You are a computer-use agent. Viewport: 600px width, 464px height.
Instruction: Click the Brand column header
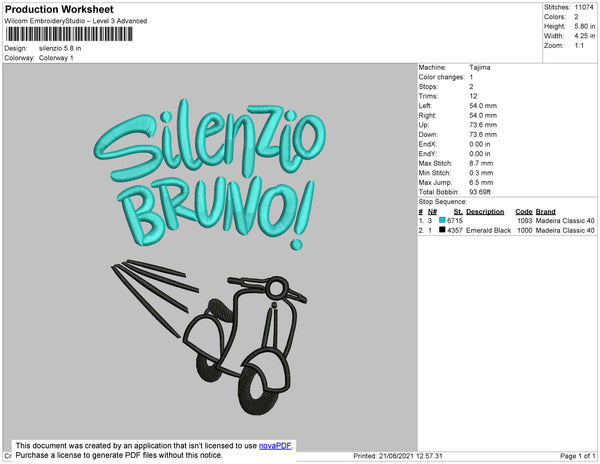click(546, 212)
